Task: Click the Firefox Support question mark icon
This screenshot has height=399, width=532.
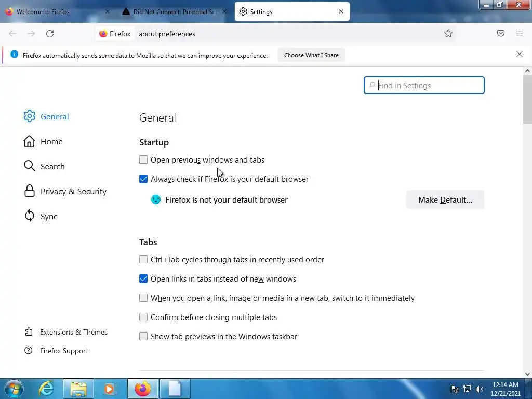Action: 29,350
